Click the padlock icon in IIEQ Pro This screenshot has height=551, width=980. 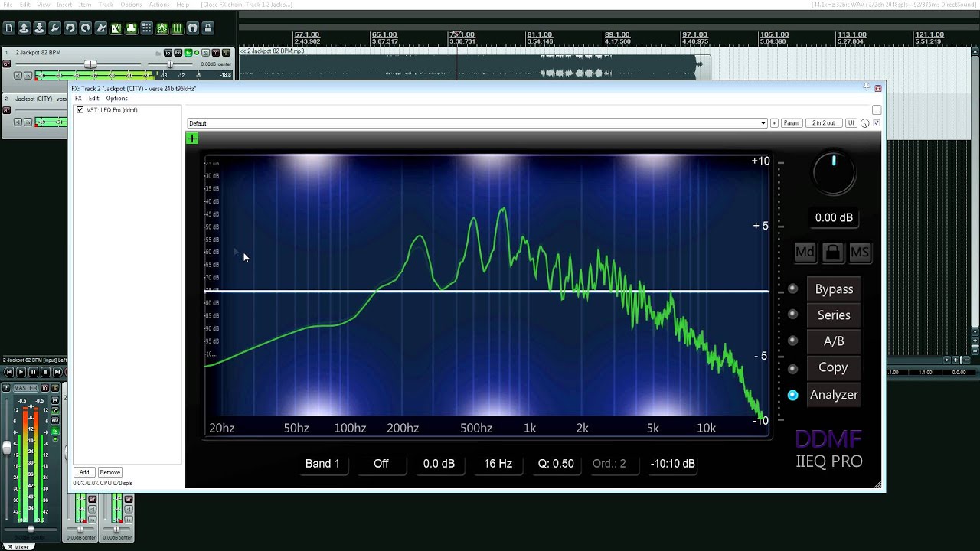[833, 252]
